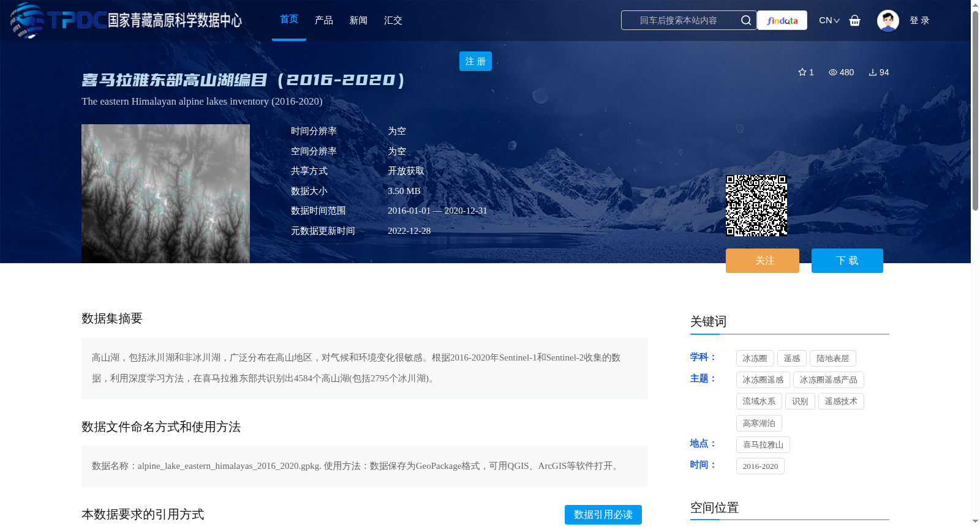Click the 注册 register button
Screen dimensions: 980x527
[x=475, y=61]
